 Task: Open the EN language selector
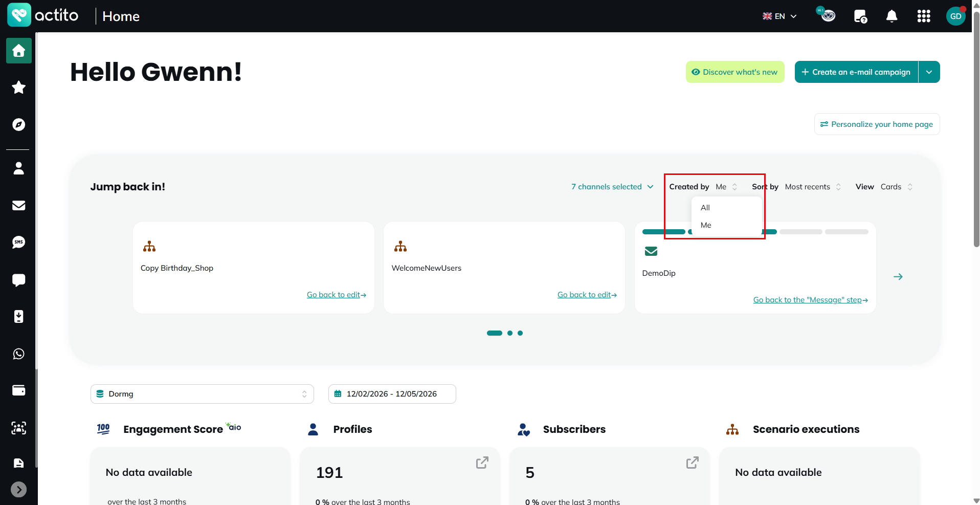tap(779, 16)
